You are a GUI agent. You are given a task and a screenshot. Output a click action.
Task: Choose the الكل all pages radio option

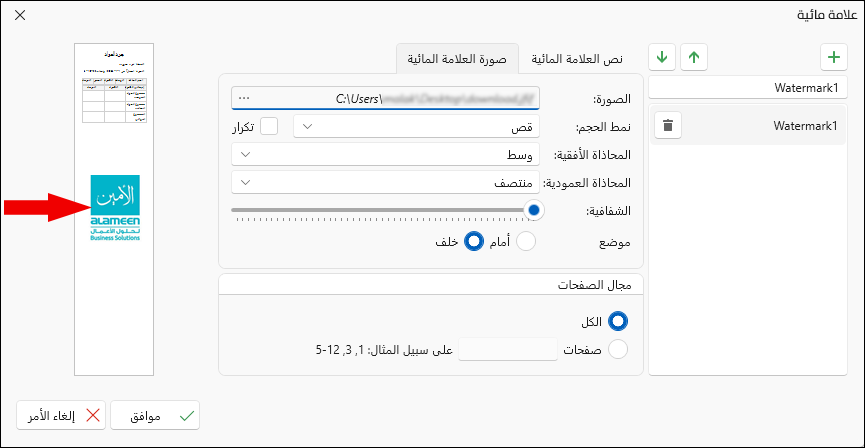(x=618, y=321)
